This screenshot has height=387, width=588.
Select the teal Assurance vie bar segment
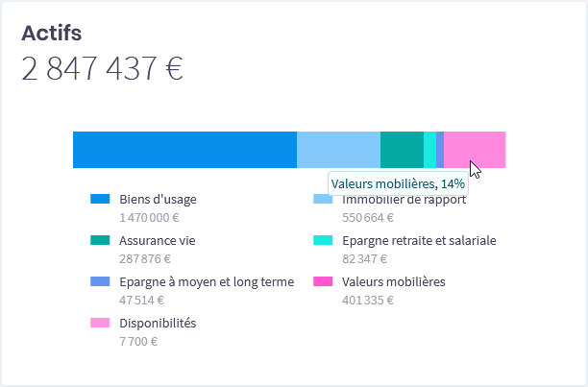[402, 150]
